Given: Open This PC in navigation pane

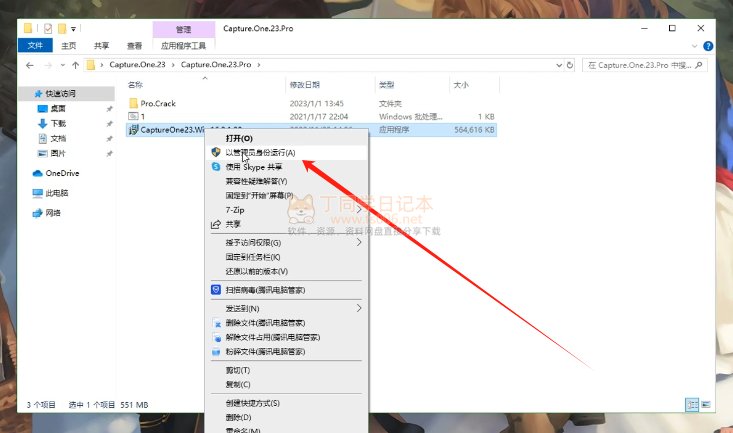Looking at the screenshot, I should [x=50, y=193].
